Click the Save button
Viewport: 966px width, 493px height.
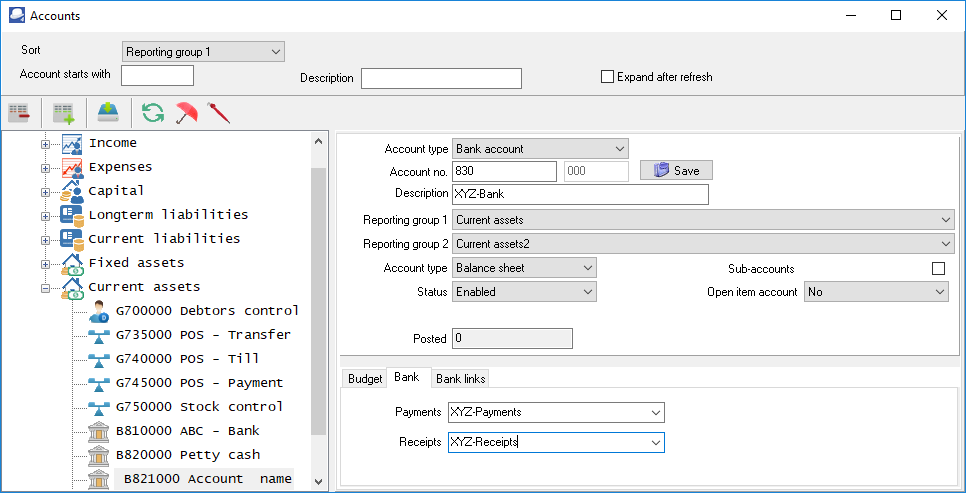(x=676, y=171)
